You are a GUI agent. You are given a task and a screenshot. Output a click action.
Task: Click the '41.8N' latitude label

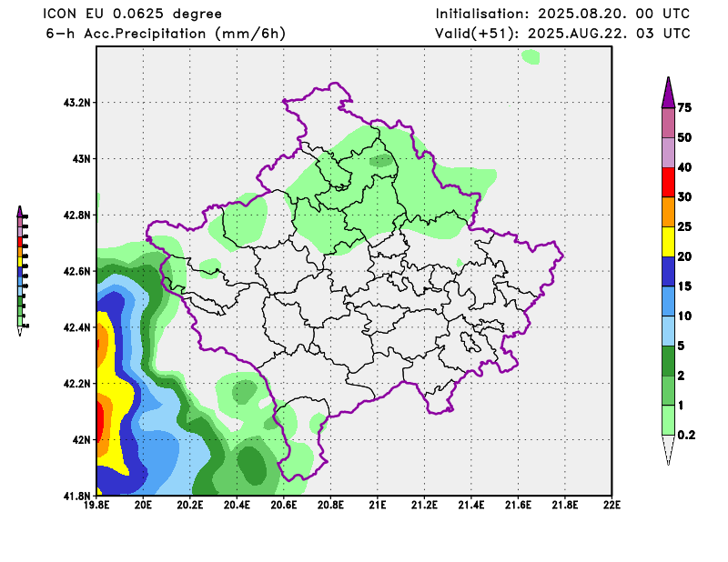click(x=77, y=496)
